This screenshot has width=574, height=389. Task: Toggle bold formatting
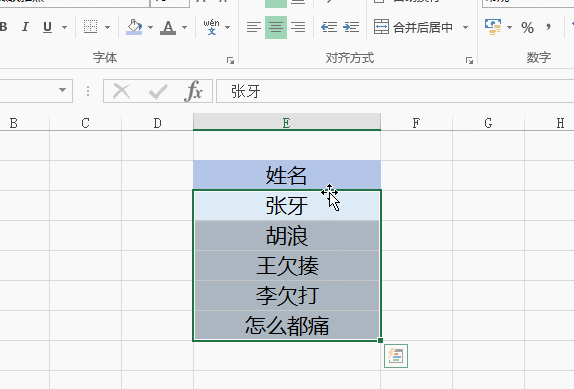pos(4,27)
